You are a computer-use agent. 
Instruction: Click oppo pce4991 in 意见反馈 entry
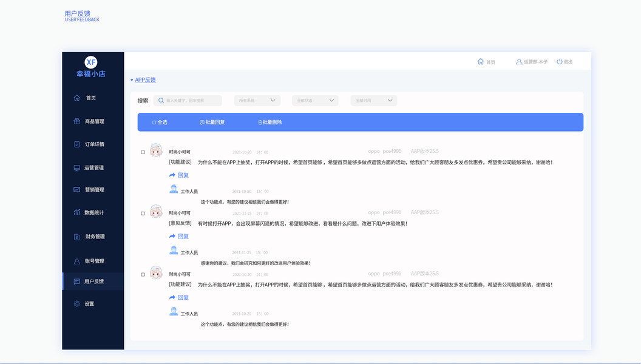(x=384, y=212)
